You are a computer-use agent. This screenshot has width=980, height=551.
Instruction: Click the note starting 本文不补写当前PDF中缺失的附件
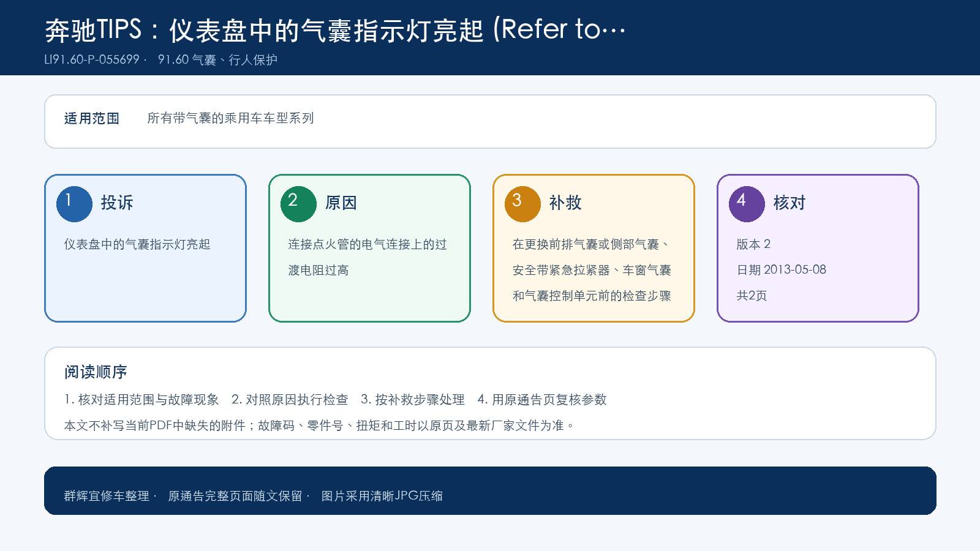pos(319,425)
